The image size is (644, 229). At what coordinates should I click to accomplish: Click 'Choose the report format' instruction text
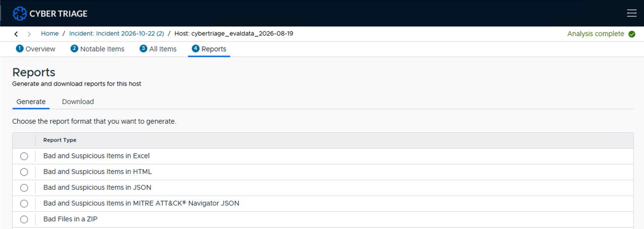pyautogui.click(x=94, y=121)
